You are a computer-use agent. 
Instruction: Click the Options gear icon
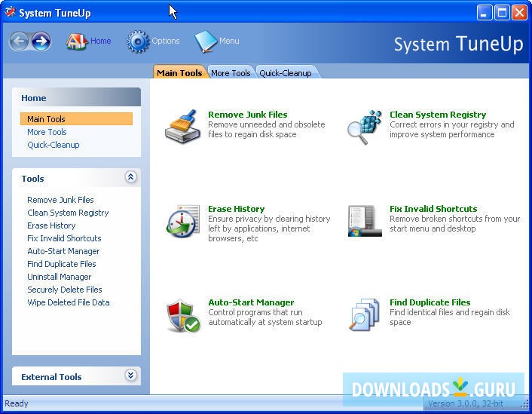(138, 41)
